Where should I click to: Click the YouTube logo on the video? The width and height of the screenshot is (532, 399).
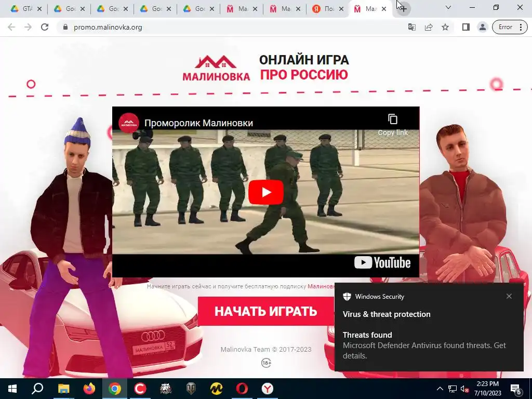click(382, 262)
